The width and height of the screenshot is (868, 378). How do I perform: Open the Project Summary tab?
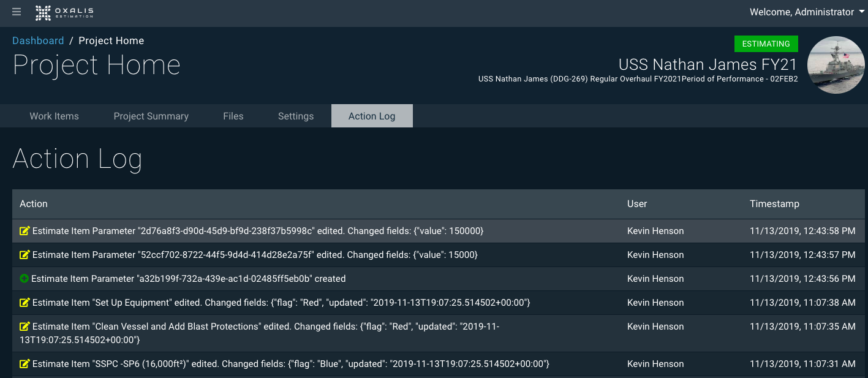(x=151, y=116)
